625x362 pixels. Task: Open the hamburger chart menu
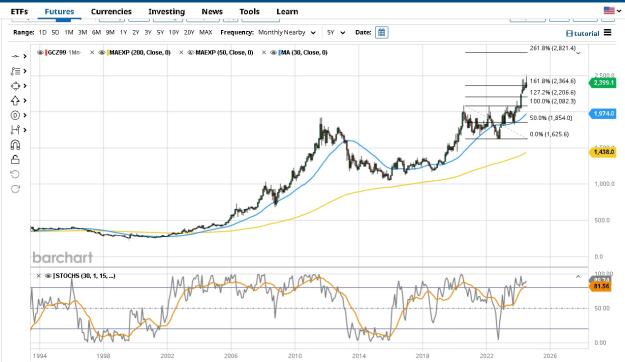607,32
